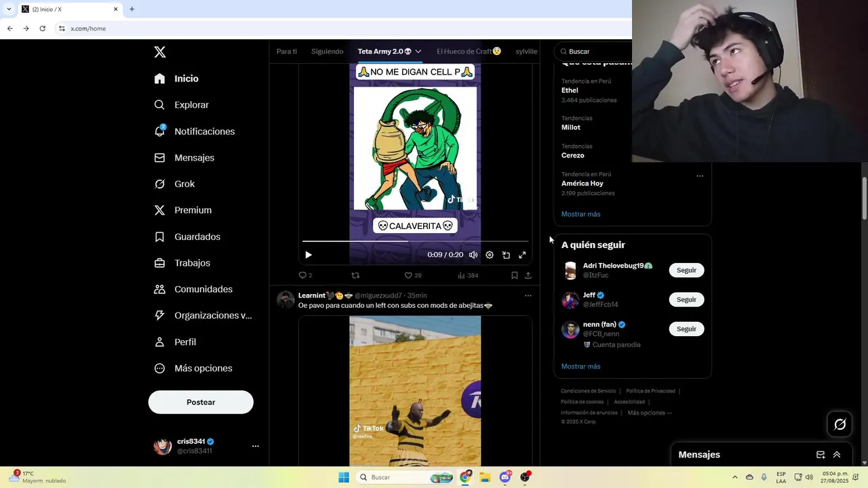Open Learnint profile avatar
This screenshot has height=488, width=868.
pos(286,300)
